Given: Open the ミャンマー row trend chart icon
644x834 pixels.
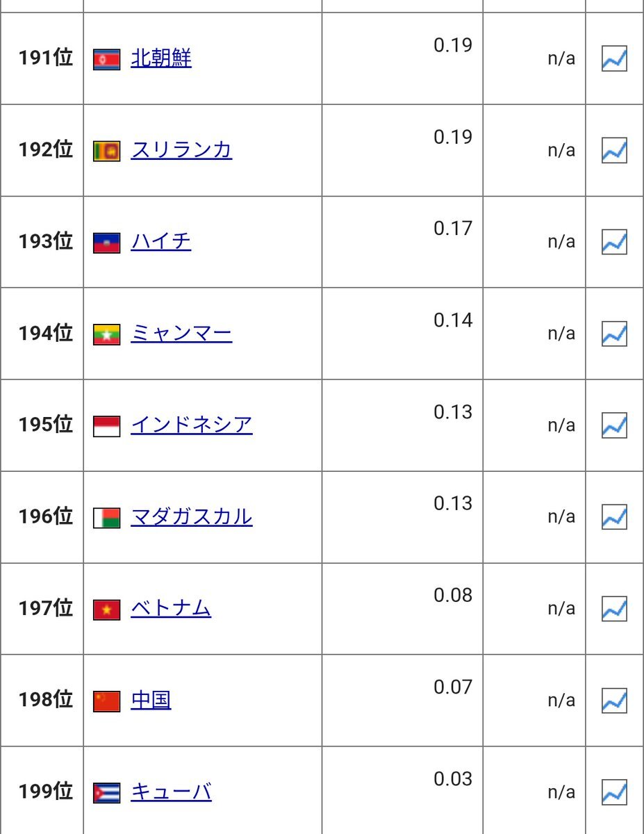Looking at the screenshot, I should [x=614, y=334].
